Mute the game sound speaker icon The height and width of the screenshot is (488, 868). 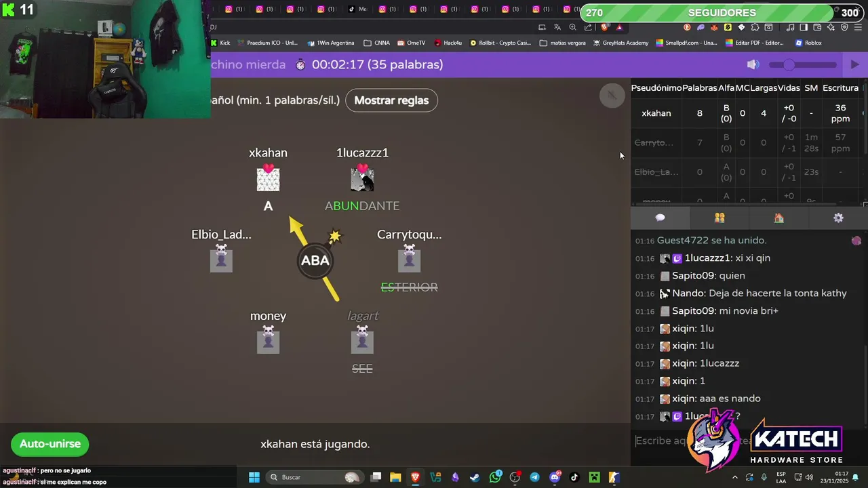point(753,64)
